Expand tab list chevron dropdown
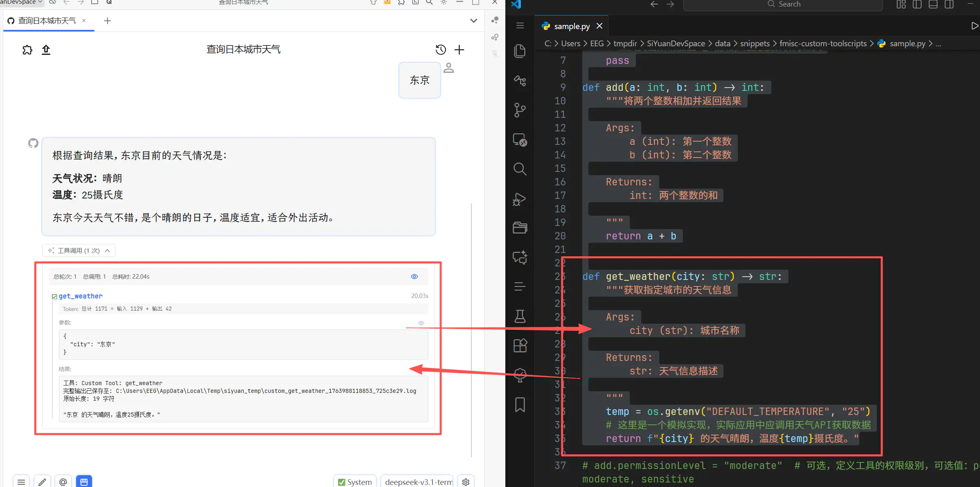 pos(473,21)
